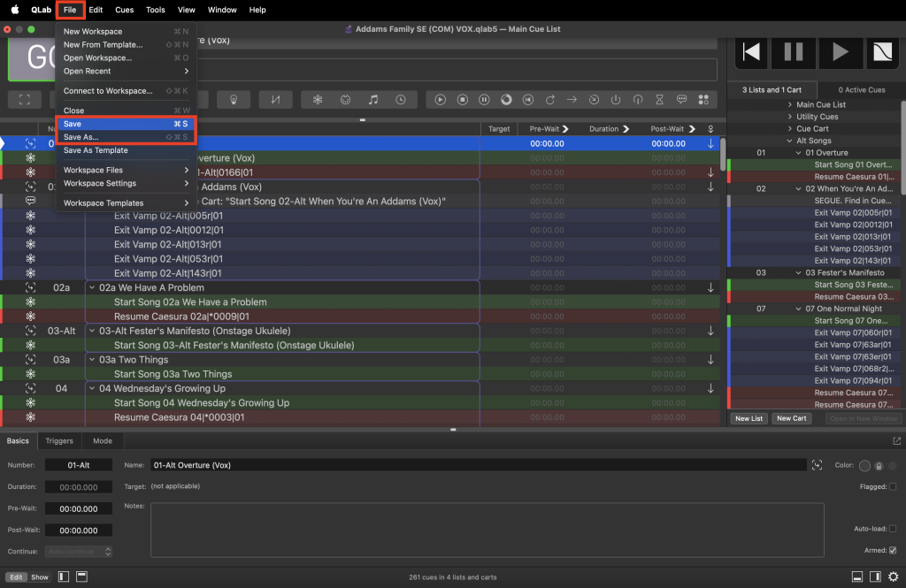Viewport: 906px width, 588px height.
Task: Toggle the left sidebar icon beside Show
Action: click(64, 577)
